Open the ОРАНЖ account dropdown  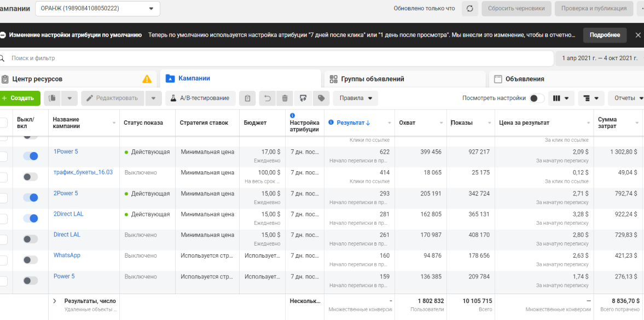coord(98,8)
